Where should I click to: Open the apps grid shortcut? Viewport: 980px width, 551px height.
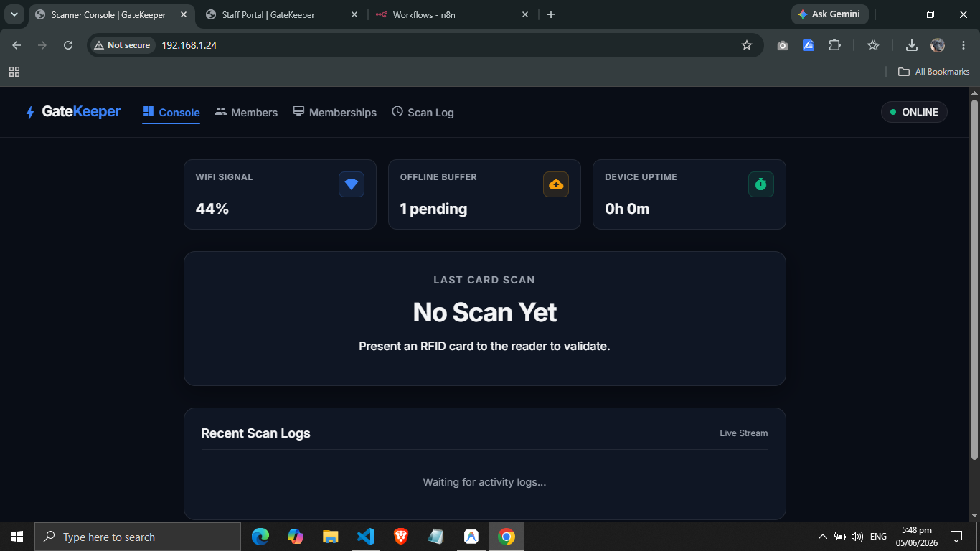14,72
